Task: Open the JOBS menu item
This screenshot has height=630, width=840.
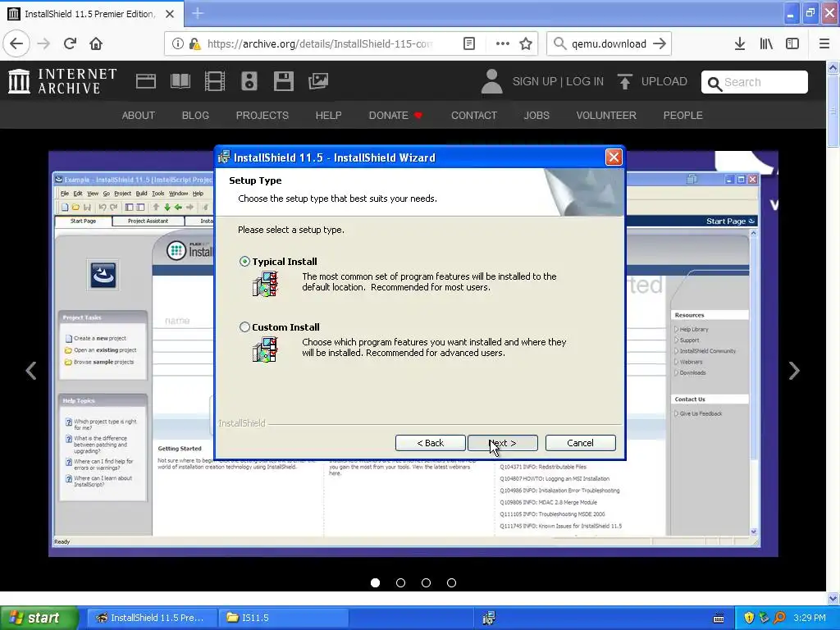Action: 536,115
